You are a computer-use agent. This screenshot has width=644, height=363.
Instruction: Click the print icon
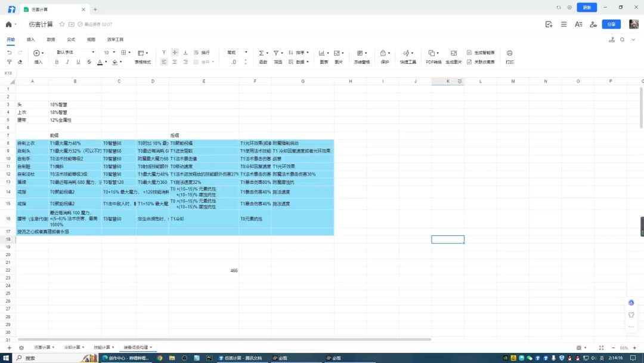(x=509, y=53)
